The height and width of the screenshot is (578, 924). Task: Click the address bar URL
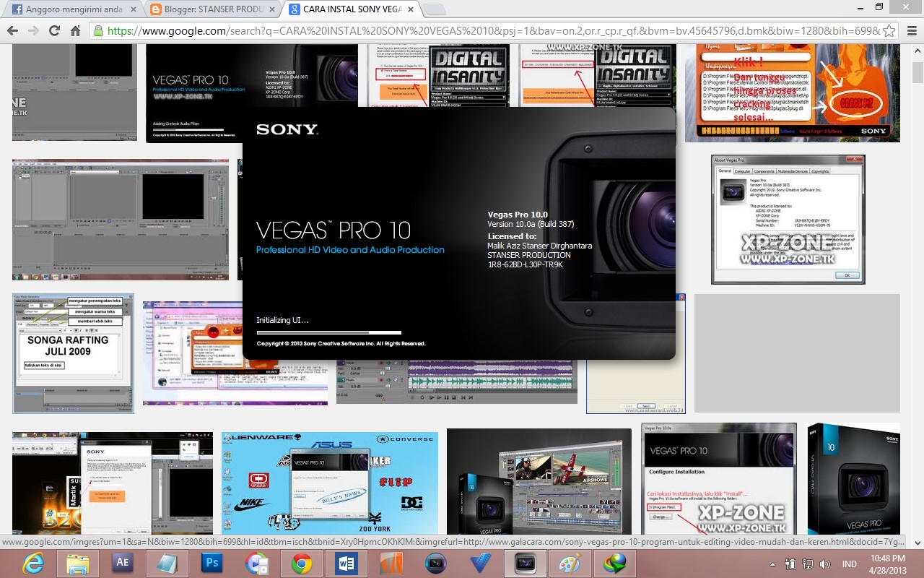click(493, 31)
